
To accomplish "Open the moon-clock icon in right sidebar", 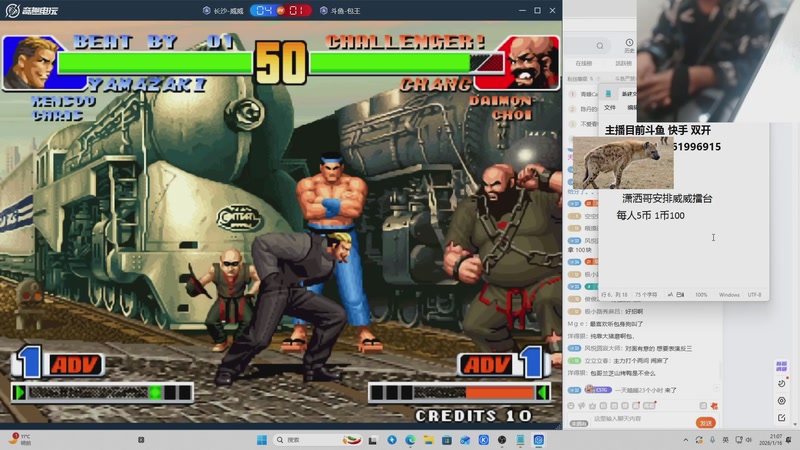I will coord(782,383).
